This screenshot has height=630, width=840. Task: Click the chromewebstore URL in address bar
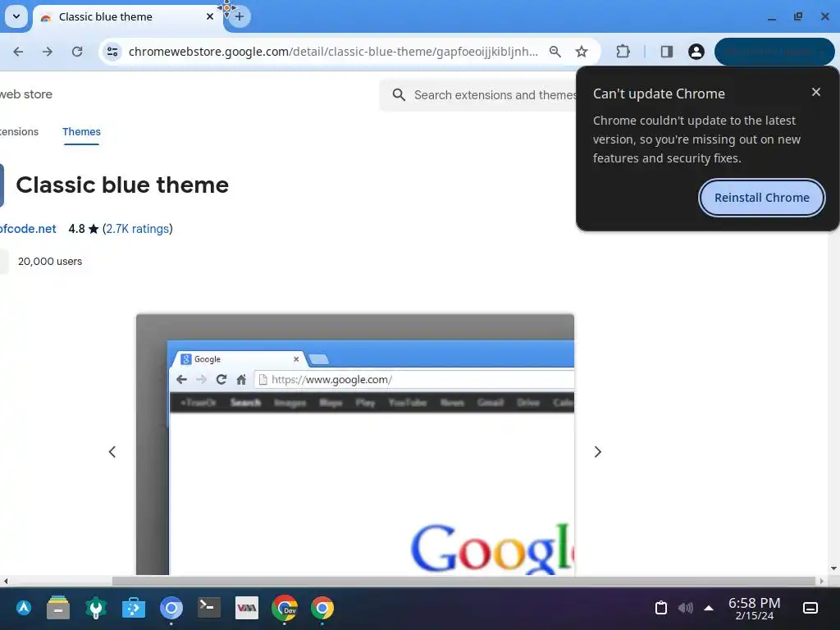coord(333,52)
